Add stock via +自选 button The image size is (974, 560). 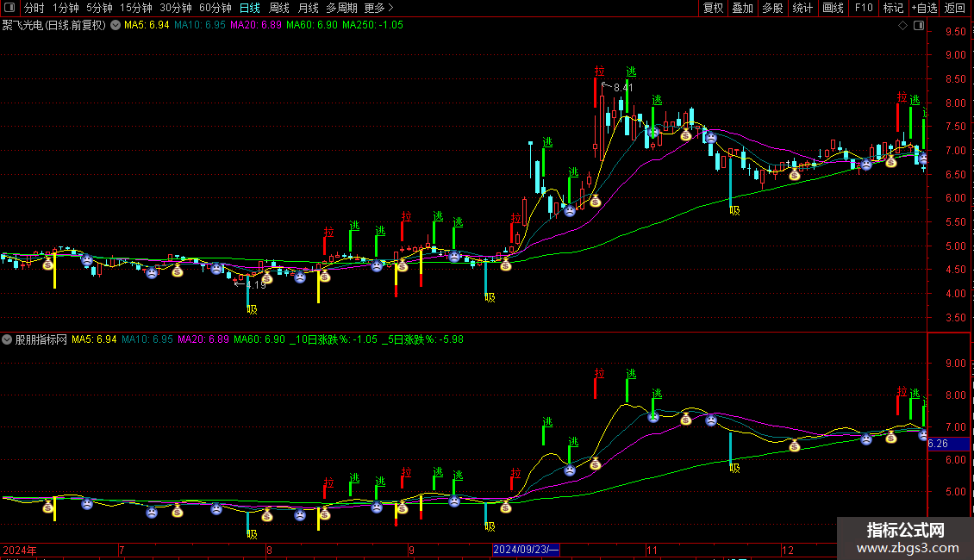click(924, 8)
